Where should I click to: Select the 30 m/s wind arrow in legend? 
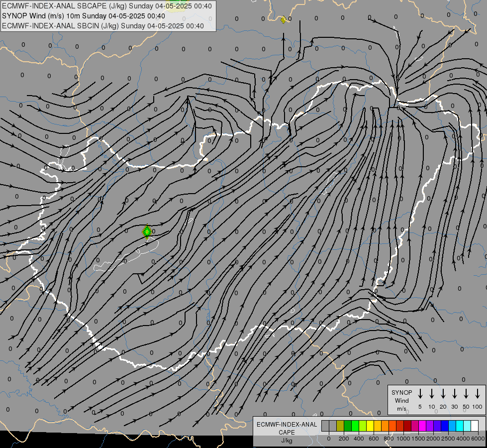coord(454,394)
